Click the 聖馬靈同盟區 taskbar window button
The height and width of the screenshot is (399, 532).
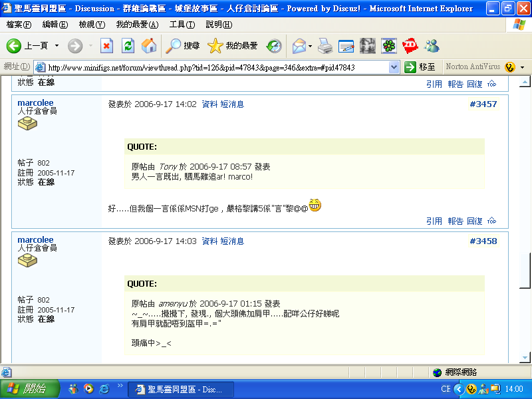180,389
